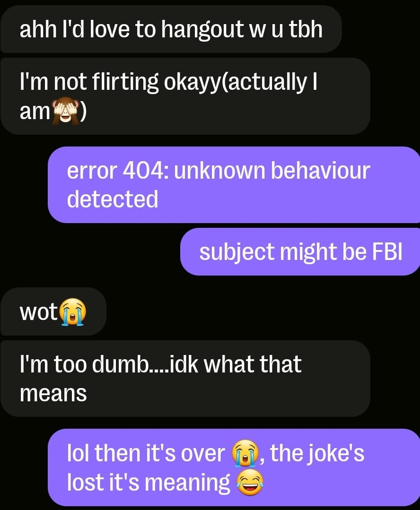Image resolution: width=420 pixels, height=510 pixels.
Task: Select the "lol then it's over" message
Action: 234,467
